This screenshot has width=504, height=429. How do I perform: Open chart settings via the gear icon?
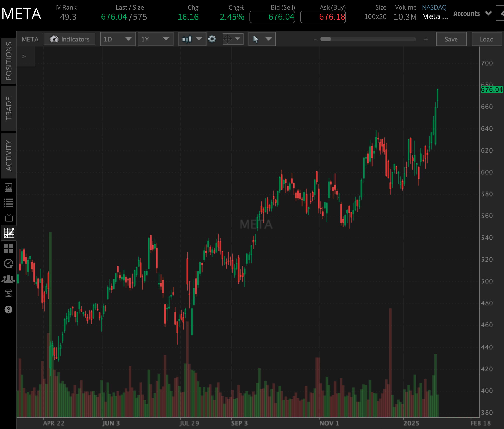pos(212,39)
